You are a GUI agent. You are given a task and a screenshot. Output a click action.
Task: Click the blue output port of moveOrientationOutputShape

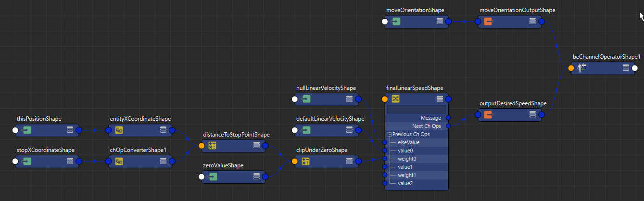542,22
